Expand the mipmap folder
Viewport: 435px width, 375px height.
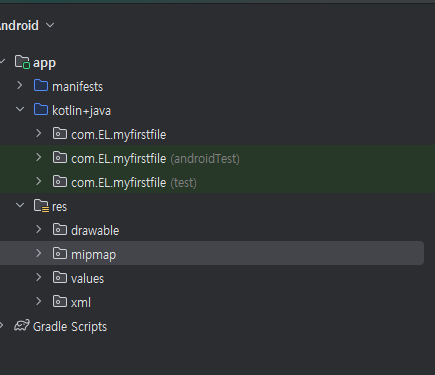[x=39, y=253]
